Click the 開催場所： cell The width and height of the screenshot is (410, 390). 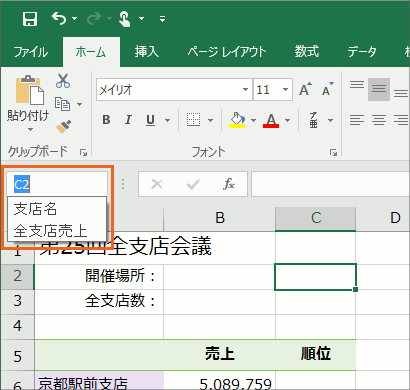tap(99, 277)
